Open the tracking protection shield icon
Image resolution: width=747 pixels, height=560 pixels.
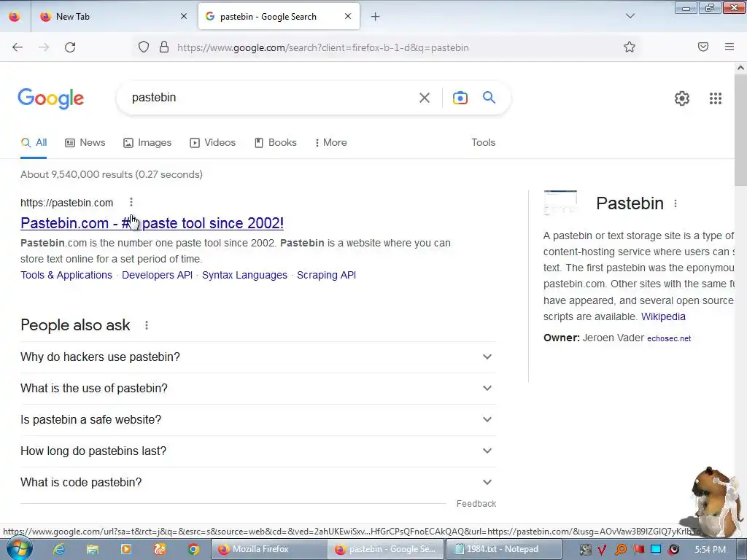point(144,47)
